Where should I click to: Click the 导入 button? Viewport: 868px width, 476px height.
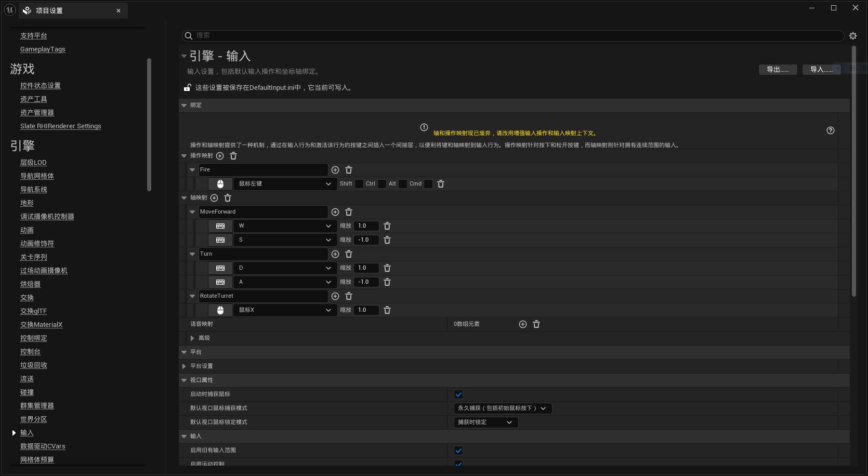pyautogui.click(x=822, y=70)
